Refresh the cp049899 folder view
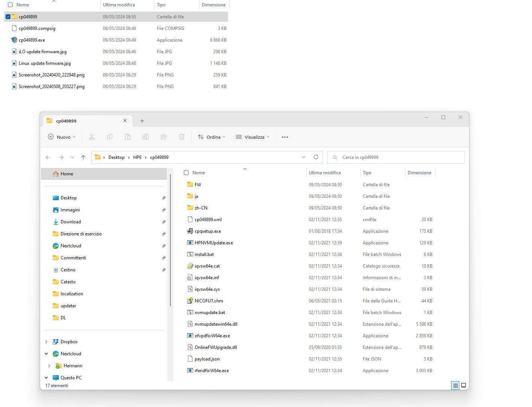 coord(316,157)
